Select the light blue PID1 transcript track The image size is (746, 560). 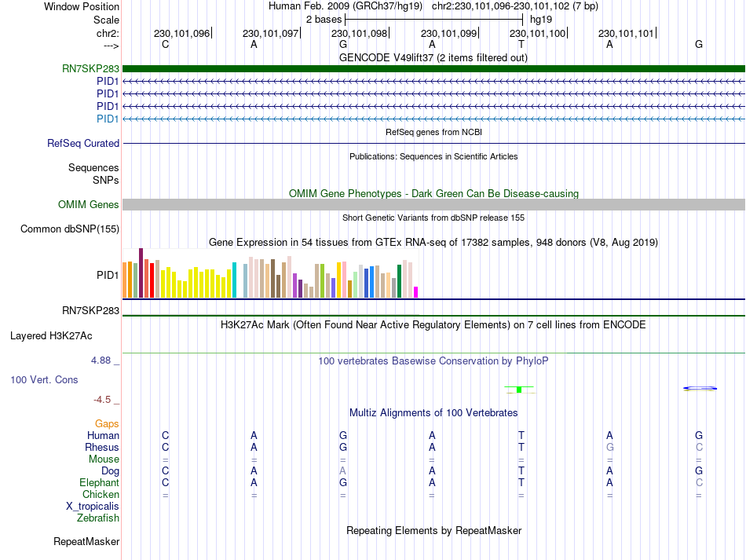[x=433, y=119]
